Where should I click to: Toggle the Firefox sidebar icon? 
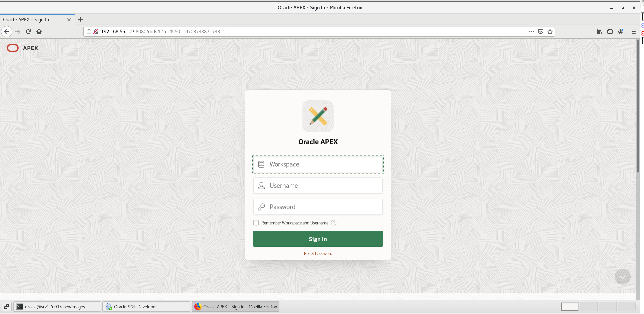tap(610, 32)
